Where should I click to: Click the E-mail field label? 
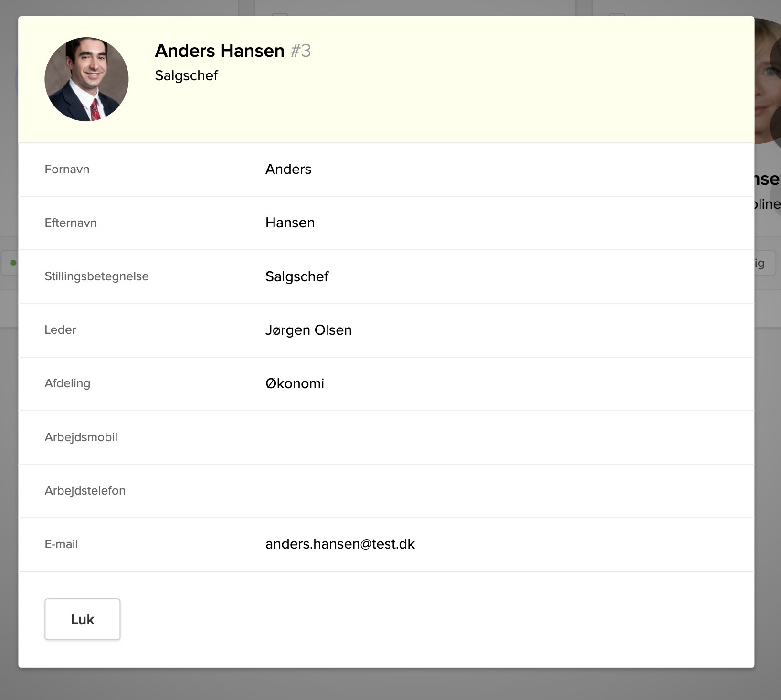(x=61, y=544)
